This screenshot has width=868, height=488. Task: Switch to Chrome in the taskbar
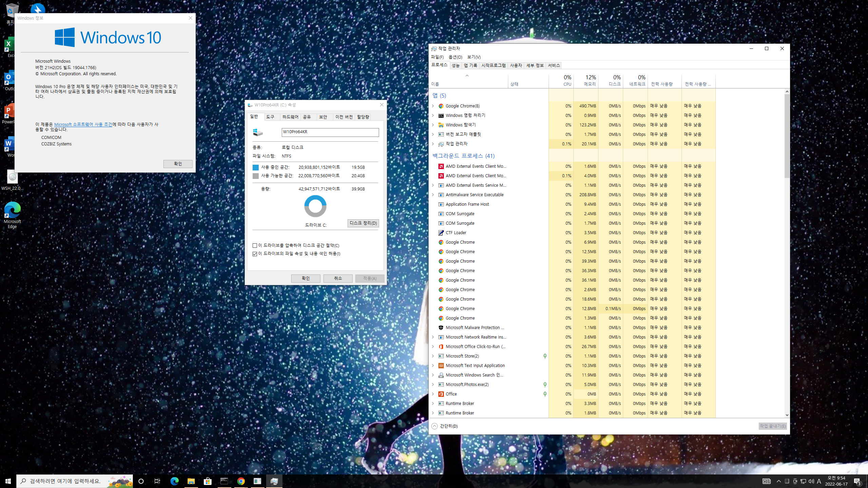(x=241, y=481)
